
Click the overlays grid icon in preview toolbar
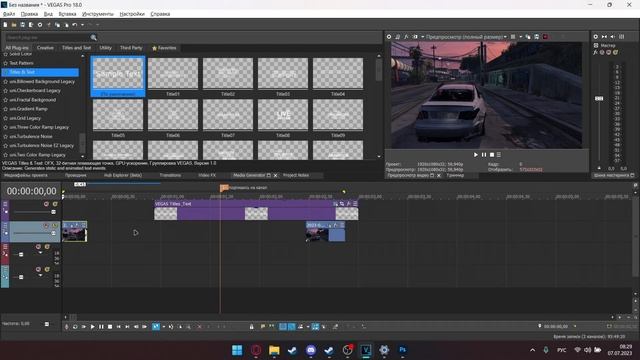pos(513,37)
